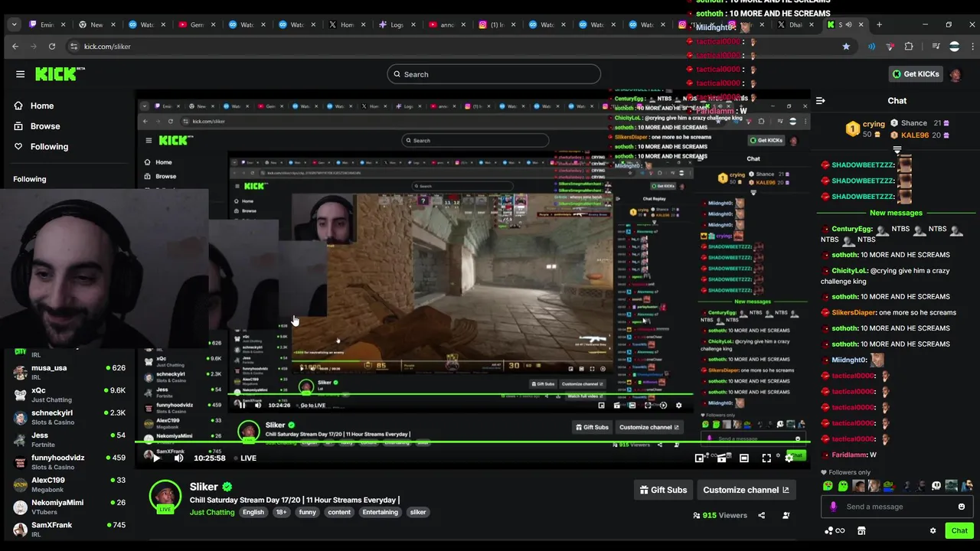Screen dimensions: 980x551
Task: Click username ChicityLoL in chat
Action: (849, 270)
